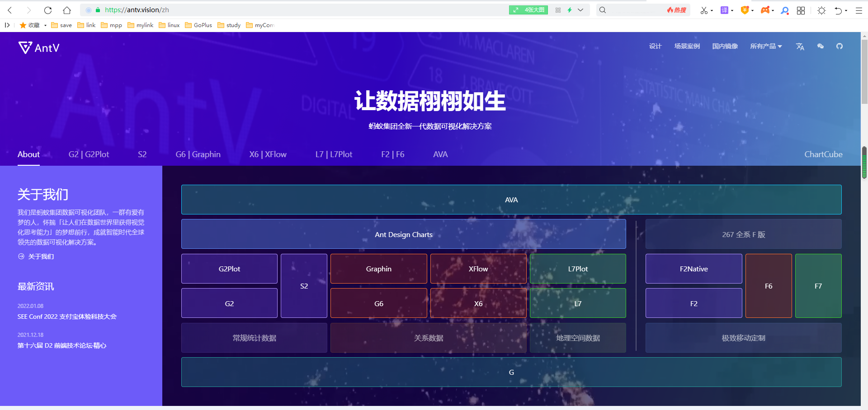The height and width of the screenshot is (410, 868).
Task: Open the 关于我们 link under the intro
Action: (x=41, y=256)
